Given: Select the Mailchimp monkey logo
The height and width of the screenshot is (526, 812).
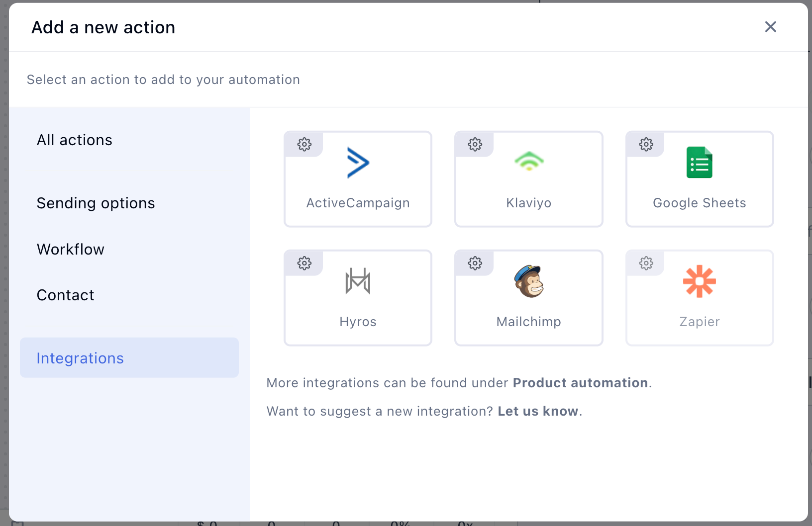Looking at the screenshot, I should point(529,281).
